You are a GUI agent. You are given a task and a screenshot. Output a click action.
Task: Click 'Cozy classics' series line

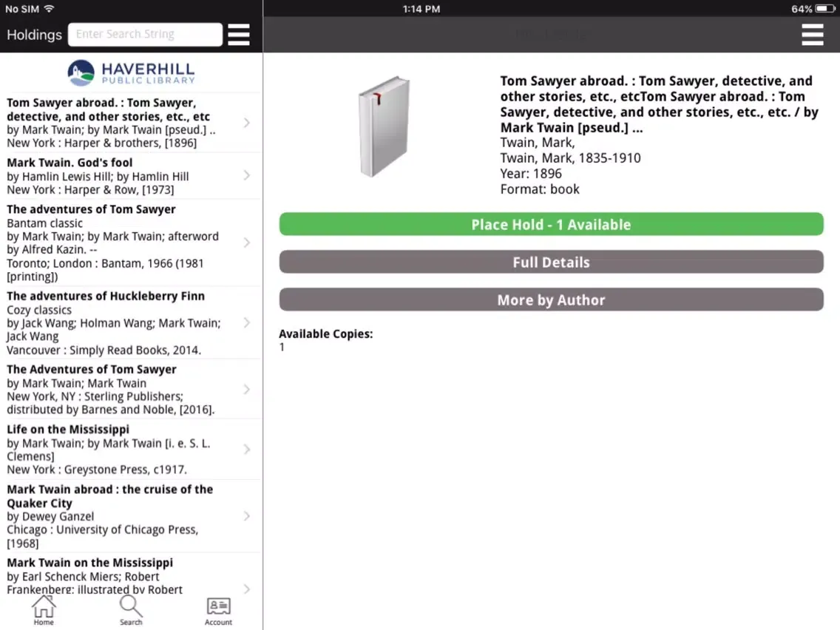(x=39, y=310)
